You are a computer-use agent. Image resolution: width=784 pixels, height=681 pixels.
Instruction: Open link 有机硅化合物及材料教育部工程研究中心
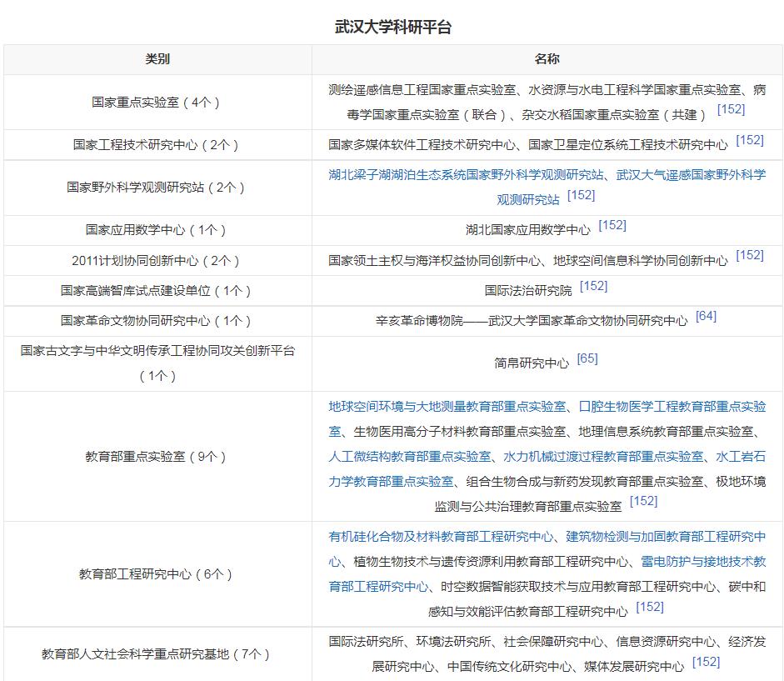point(441,537)
